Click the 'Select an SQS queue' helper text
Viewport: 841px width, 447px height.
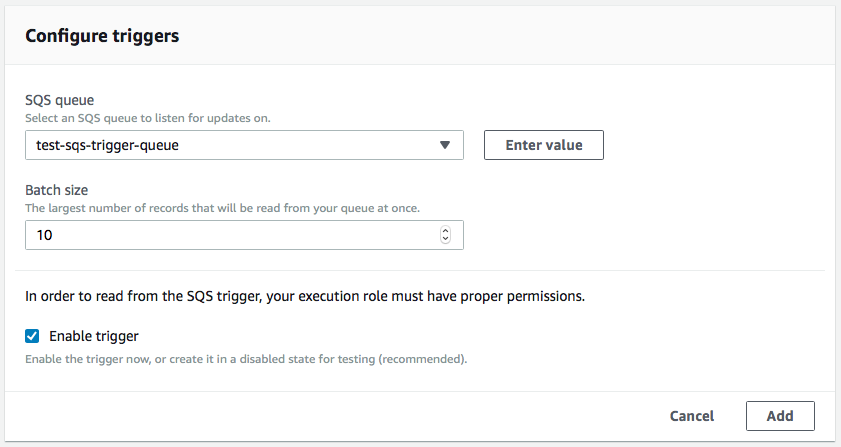click(x=147, y=118)
